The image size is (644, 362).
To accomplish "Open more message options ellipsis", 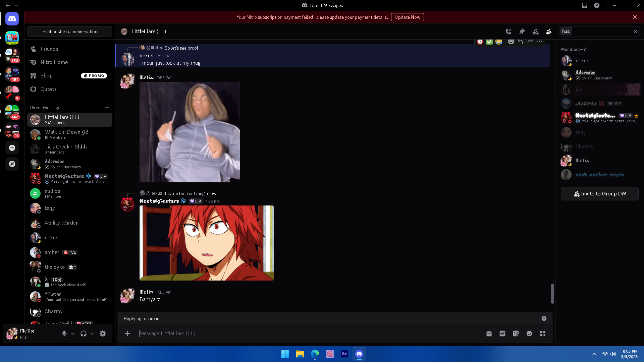I will tap(539, 42).
